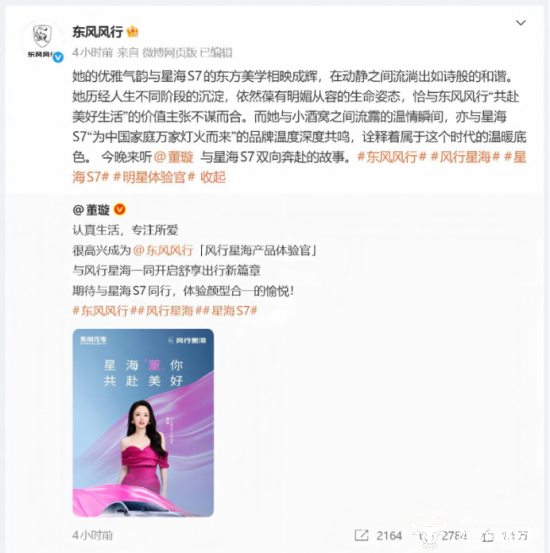Click the 4小时前 timestamp under the poster

(x=92, y=535)
